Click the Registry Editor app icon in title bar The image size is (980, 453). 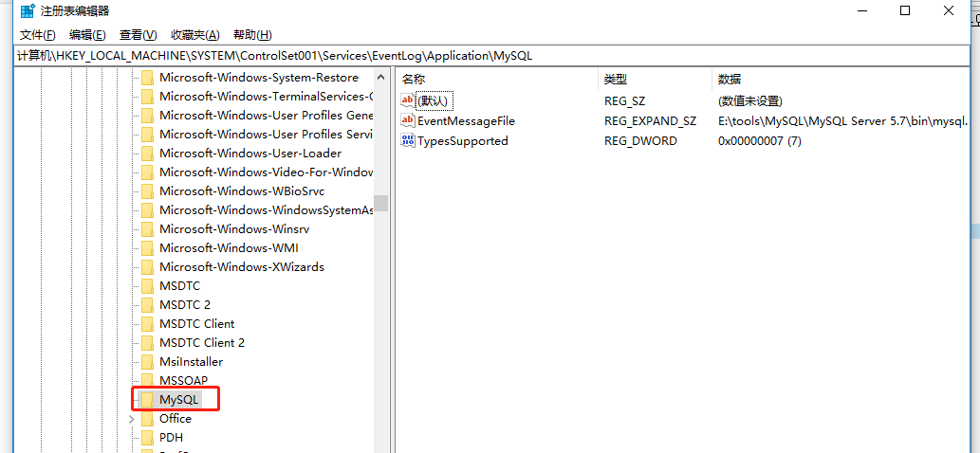[28, 11]
